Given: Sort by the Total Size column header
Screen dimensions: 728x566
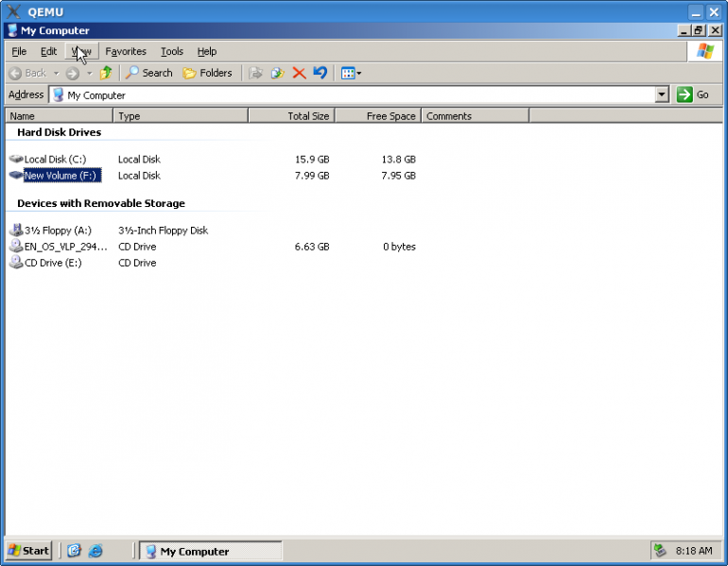Looking at the screenshot, I should coord(291,116).
